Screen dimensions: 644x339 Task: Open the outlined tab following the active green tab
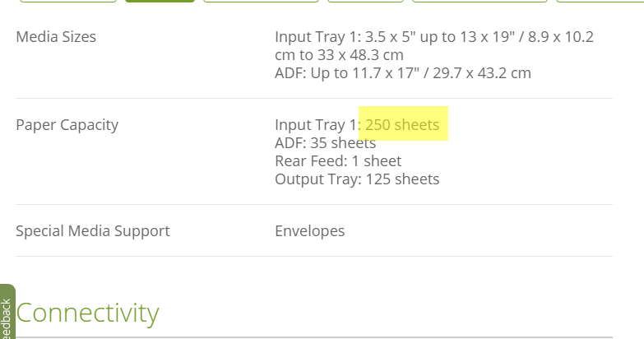(x=262, y=1)
